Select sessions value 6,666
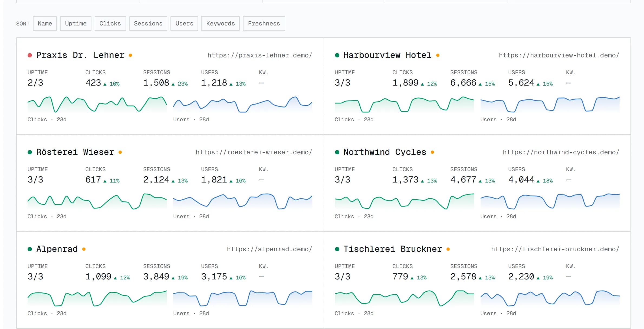Image resolution: width=644 pixels, height=329 pixels. (x=463, y=83)
